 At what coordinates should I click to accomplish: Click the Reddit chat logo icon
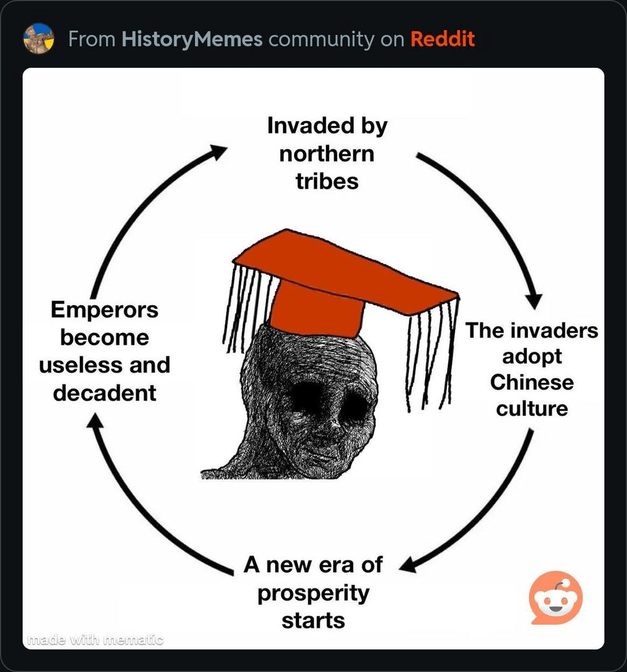coord(556,598)
